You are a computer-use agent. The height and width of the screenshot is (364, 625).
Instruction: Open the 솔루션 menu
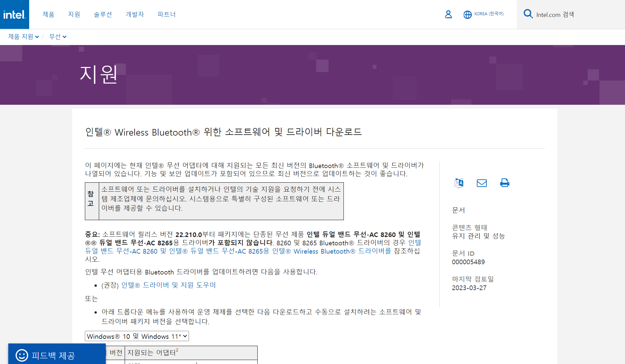103,14
